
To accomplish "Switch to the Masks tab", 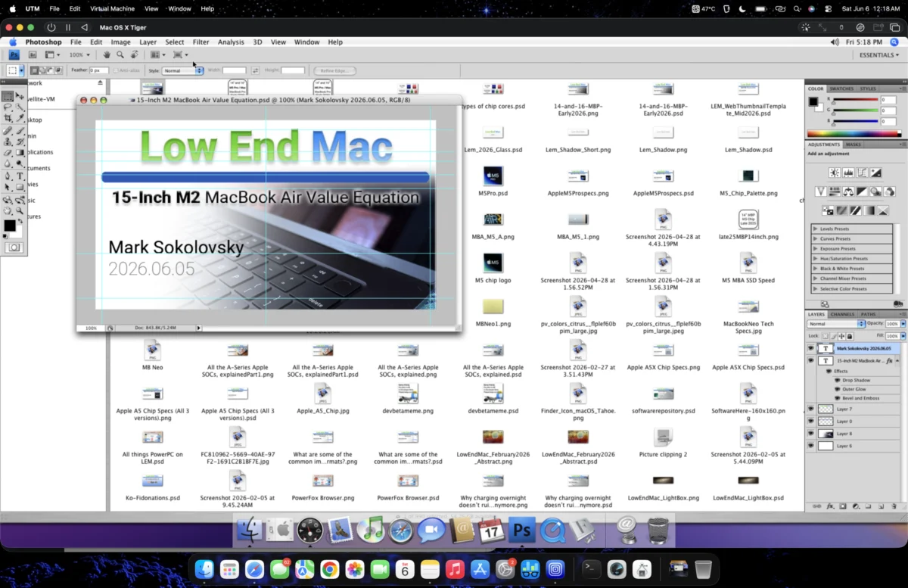I will (854, 145).
